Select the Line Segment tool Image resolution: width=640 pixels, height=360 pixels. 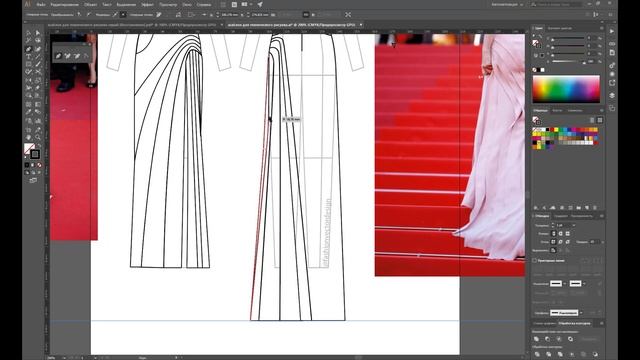pos(38,57)
